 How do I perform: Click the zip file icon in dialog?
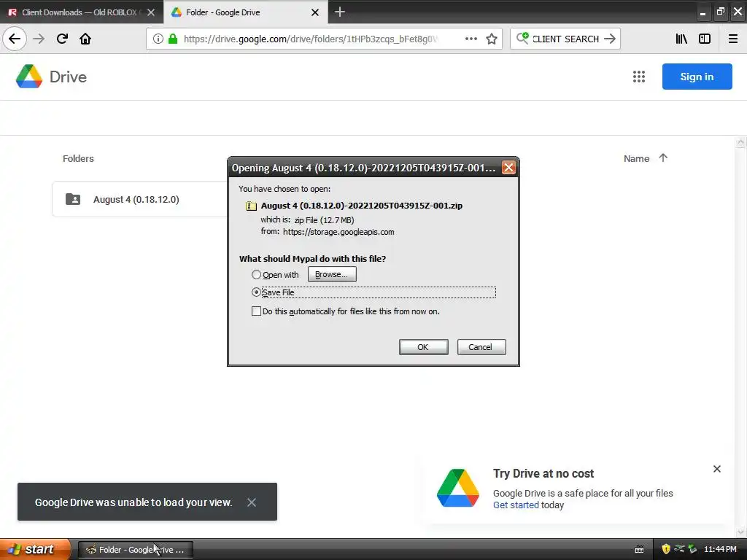coord(251,206)
